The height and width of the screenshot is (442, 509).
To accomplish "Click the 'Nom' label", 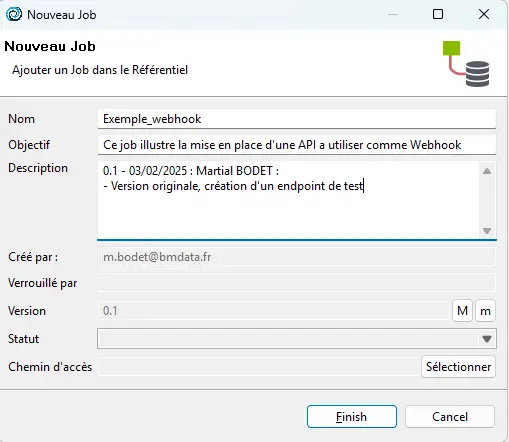I will pos(21,119).
